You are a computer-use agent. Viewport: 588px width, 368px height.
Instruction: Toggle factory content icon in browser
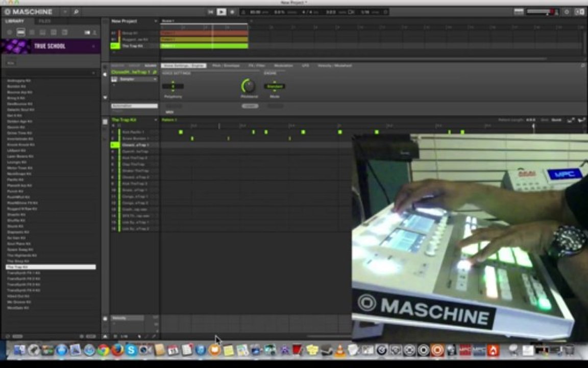click(x=87, y=33)
